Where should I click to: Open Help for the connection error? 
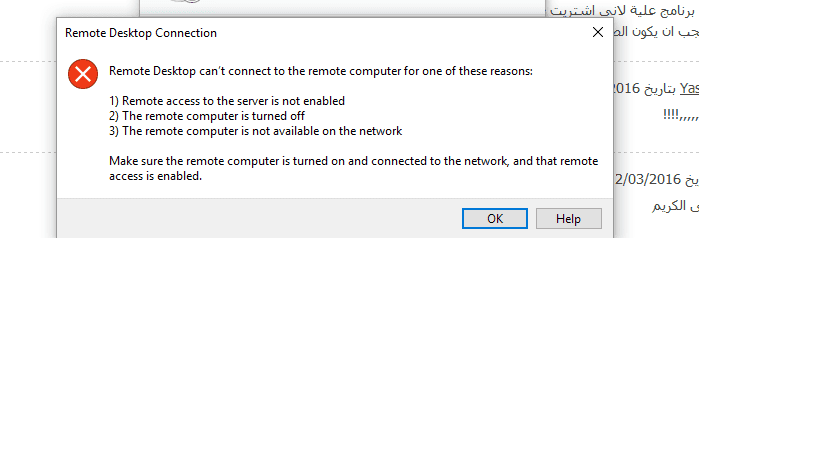point(568,218)
